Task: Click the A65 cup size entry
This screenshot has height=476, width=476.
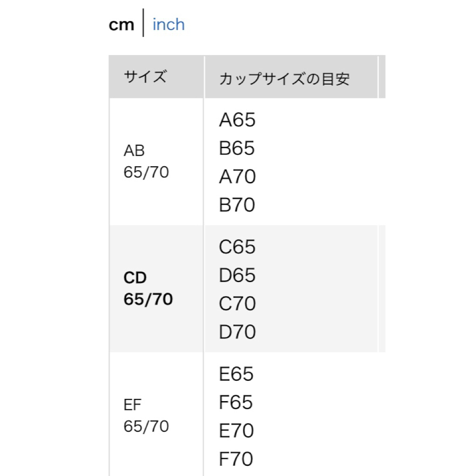Action: pos(237,119)
